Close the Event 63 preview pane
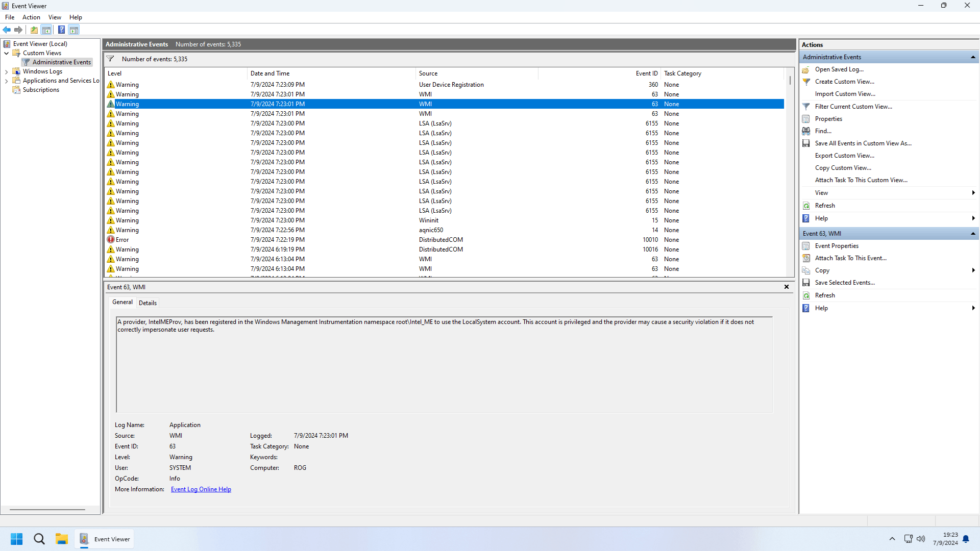The height and width of the screenshot is (551, 980). 787,287
